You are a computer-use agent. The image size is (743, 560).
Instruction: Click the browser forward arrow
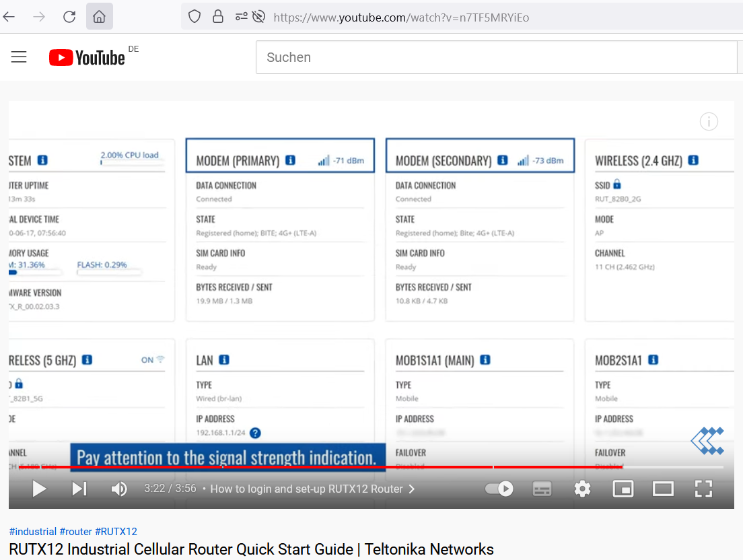point(39,17)
